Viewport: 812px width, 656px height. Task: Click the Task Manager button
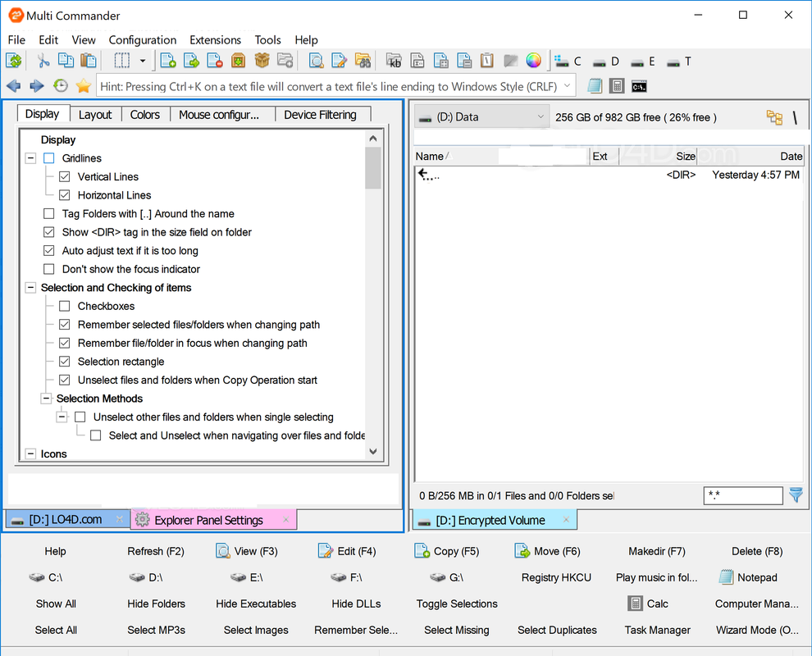pyautogui.click(x=657, y=630)
